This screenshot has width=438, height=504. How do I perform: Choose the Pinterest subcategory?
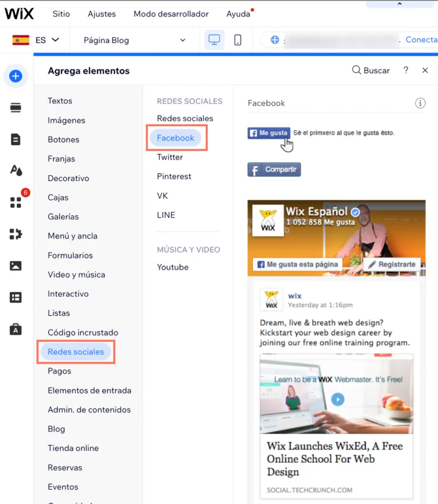point(174,176)
